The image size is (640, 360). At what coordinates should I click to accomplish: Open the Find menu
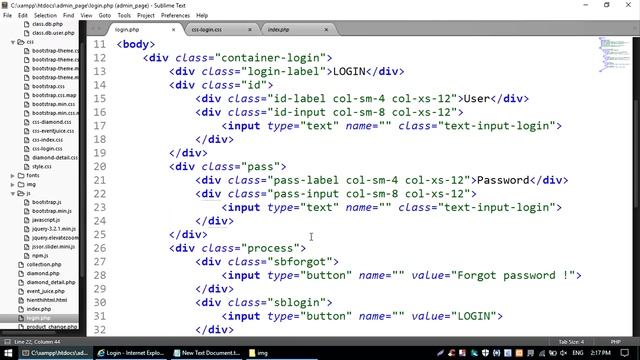click(69, 16)
